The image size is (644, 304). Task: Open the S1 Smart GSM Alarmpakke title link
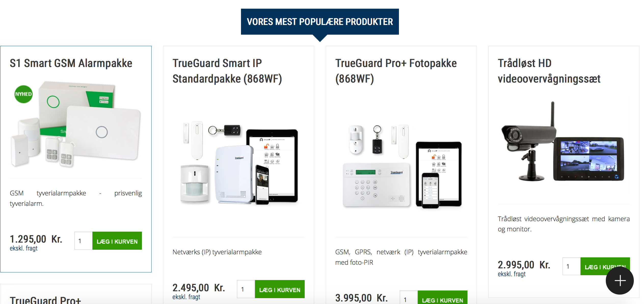[71, 63]
